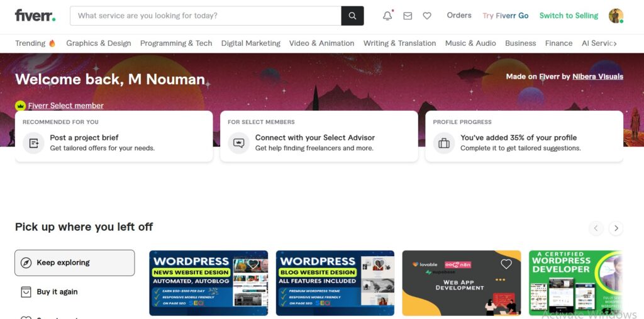Click the Keep exploring compass icon
Image resolution: width=644 pixels, height=319 pixels.
(x=26, y=262)
